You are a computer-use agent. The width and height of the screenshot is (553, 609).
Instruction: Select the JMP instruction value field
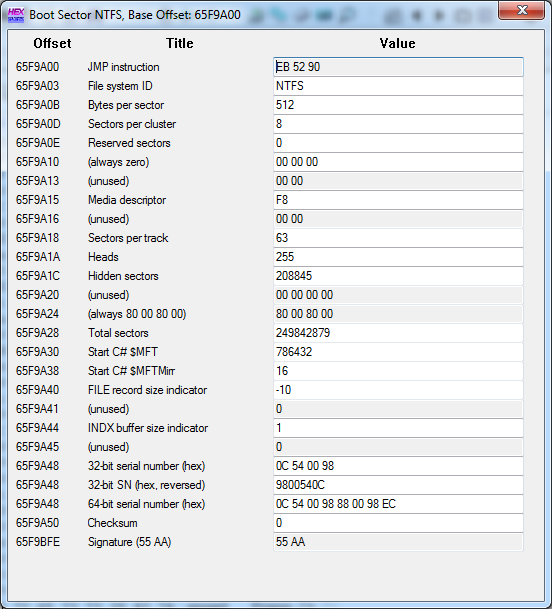click(398, 67)
